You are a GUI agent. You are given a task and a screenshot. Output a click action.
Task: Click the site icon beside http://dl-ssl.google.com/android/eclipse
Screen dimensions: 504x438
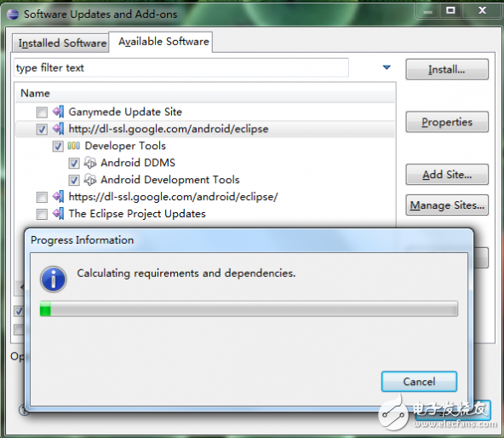58,129
